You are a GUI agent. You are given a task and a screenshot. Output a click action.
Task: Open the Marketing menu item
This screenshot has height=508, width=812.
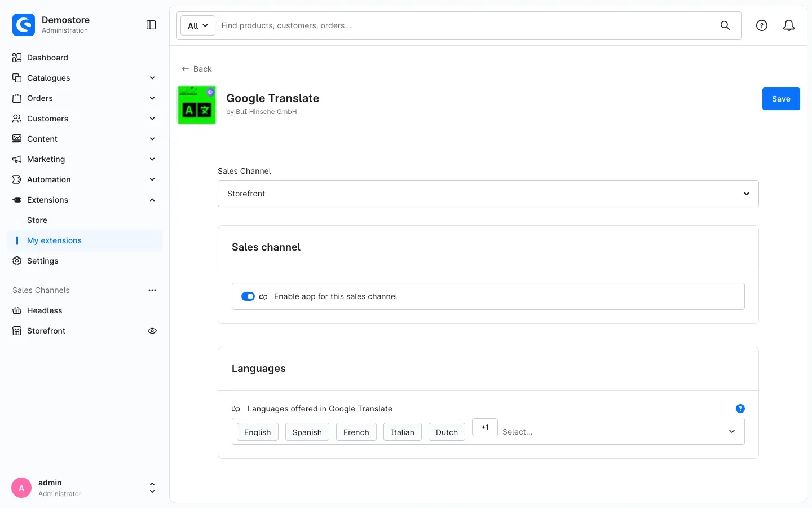(x=46, y=159)
